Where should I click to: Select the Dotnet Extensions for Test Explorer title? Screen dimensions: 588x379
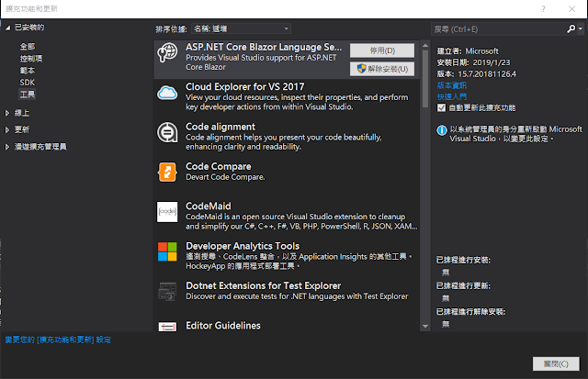tap(264, 285)
